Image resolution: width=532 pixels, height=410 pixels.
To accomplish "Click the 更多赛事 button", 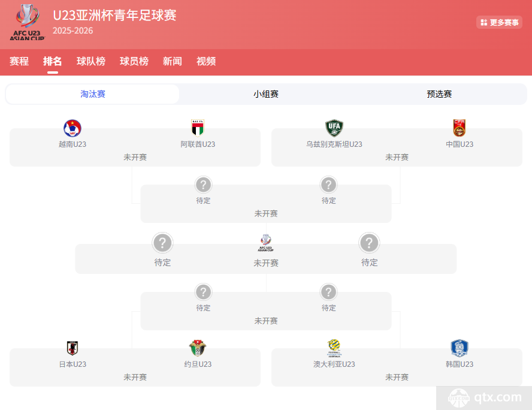I will [x=499, y=21].
